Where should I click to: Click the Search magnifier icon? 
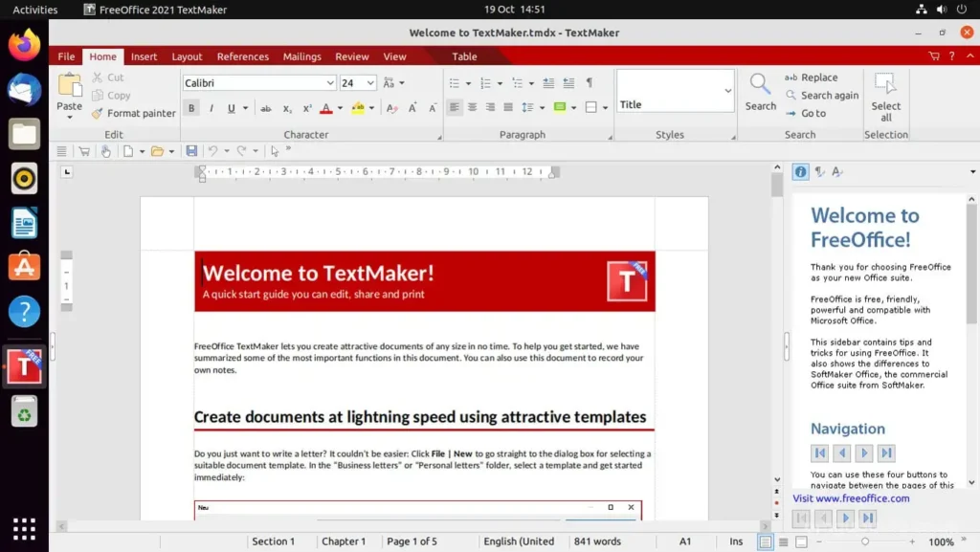[760, 85]
